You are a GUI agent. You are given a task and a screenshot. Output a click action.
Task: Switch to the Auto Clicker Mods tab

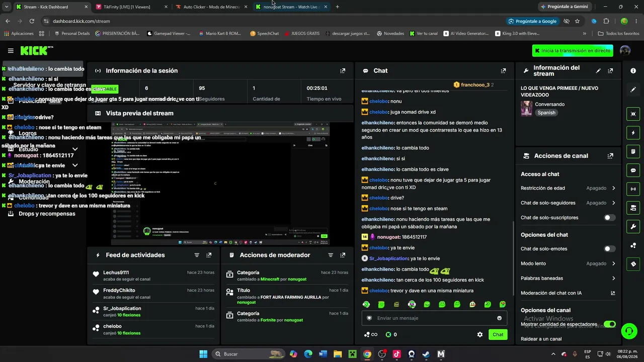click(x=211, y=7)
